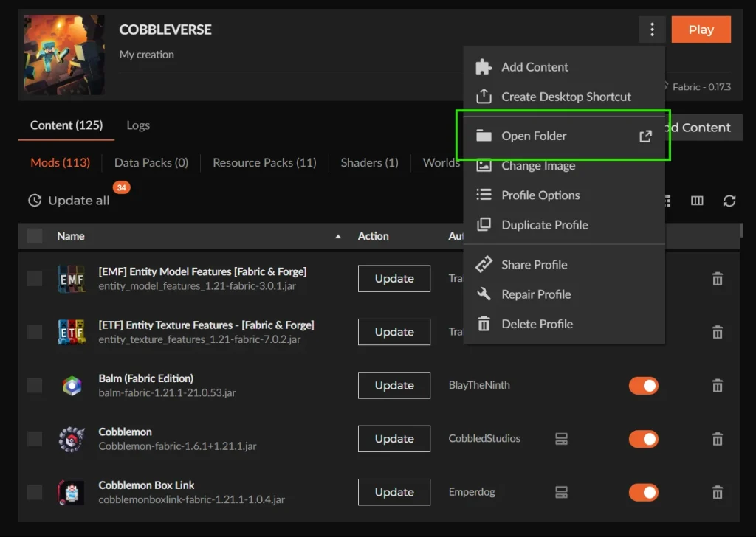Screen dimensions: 756x537
Task: Delete the Cobblemon mod using its trash icon
Action: coord(717,439)
